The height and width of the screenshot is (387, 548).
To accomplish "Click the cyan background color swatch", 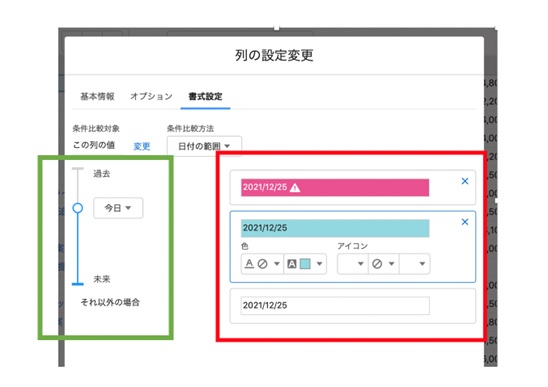I will tap(305, 264).
